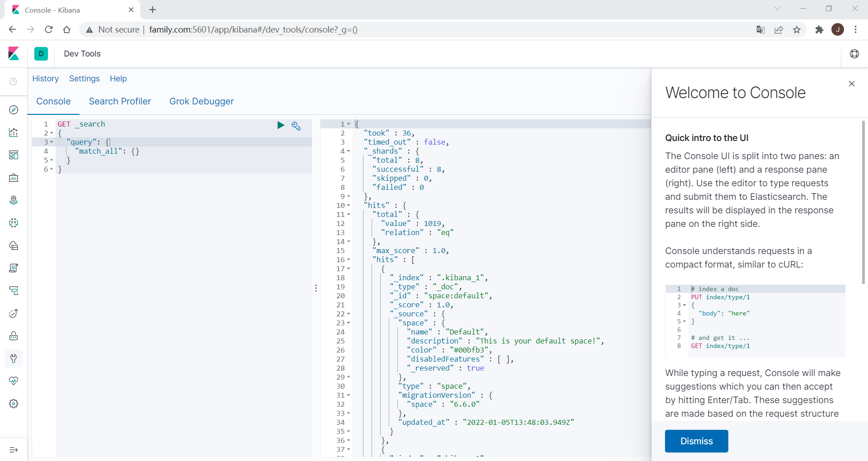Collapse request fold at editor line 2

52,133
